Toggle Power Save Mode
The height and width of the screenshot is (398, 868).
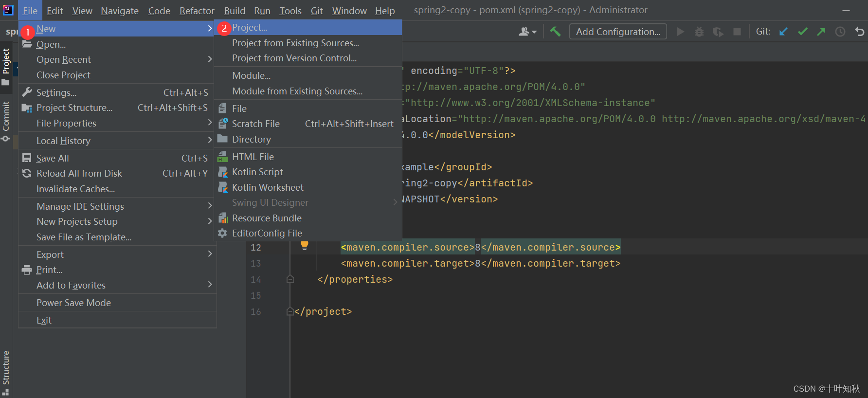point(117,303)
